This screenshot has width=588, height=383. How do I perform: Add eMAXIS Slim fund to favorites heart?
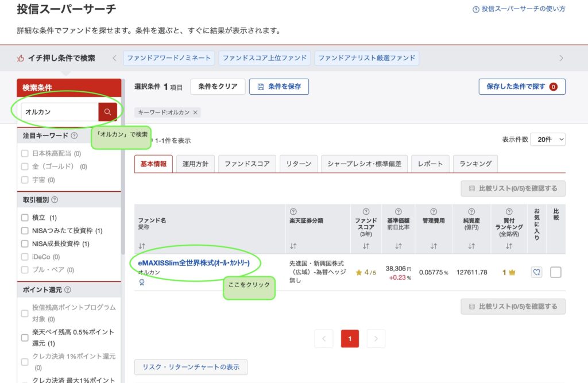click(x=537, y=272)
